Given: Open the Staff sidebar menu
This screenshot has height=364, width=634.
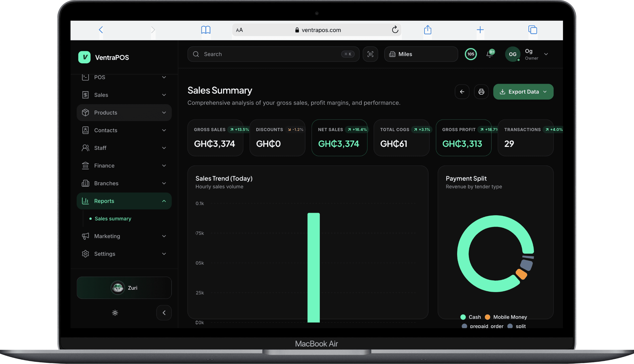Looking at the screenshot, I should [x=124, y=148].
